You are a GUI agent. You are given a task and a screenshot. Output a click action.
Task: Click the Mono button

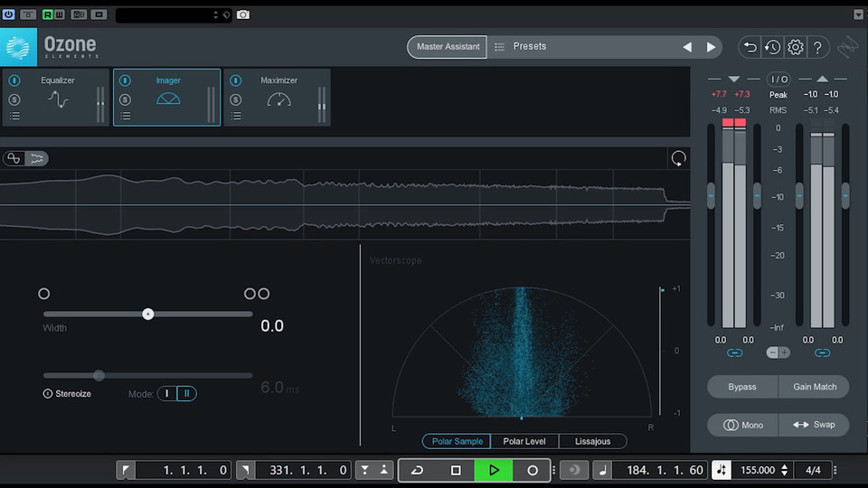pos(742,425)
